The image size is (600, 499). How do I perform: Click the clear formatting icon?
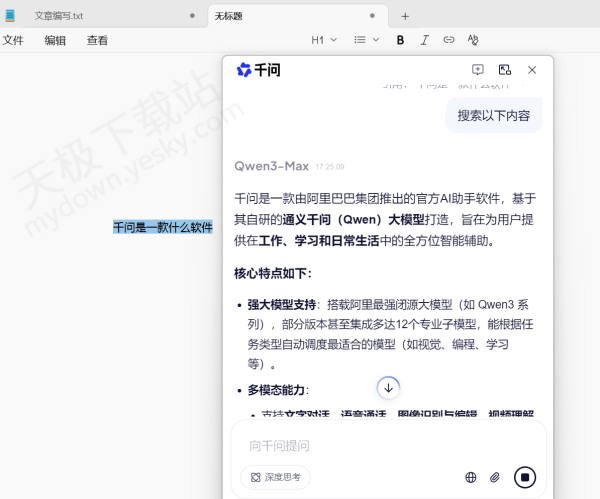[x=473, y=40]
